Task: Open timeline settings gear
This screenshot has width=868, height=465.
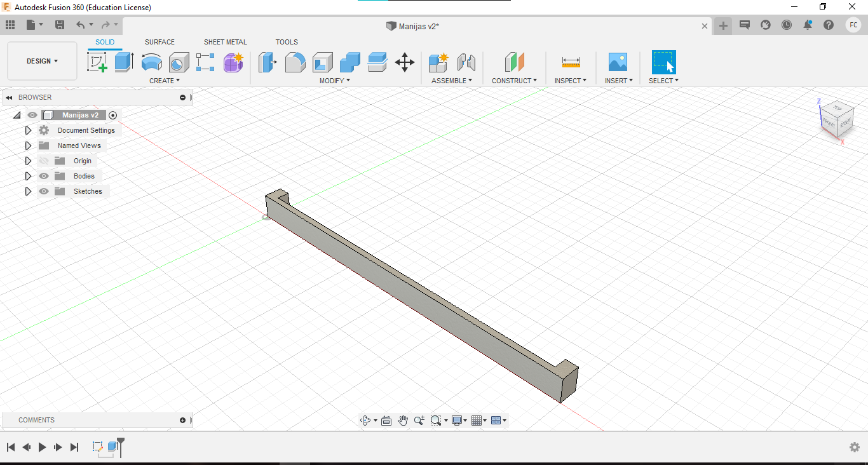Action: tap(855, 447)
